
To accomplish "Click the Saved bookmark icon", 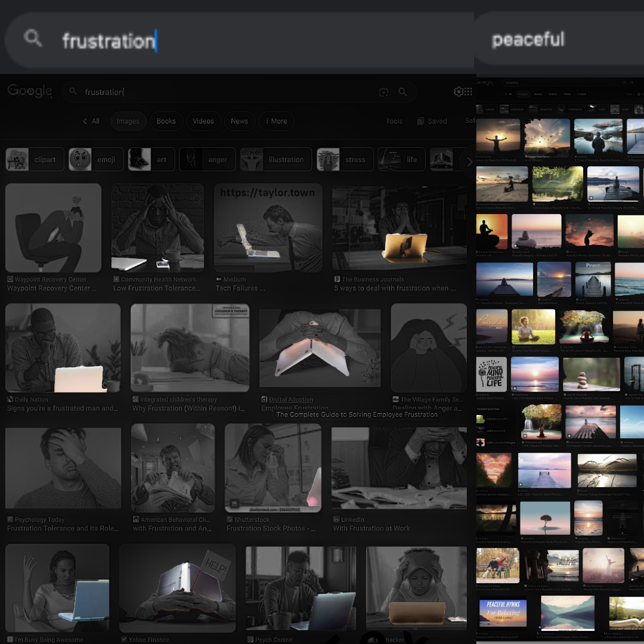I will pyautogui.click(x=421, y=121).
